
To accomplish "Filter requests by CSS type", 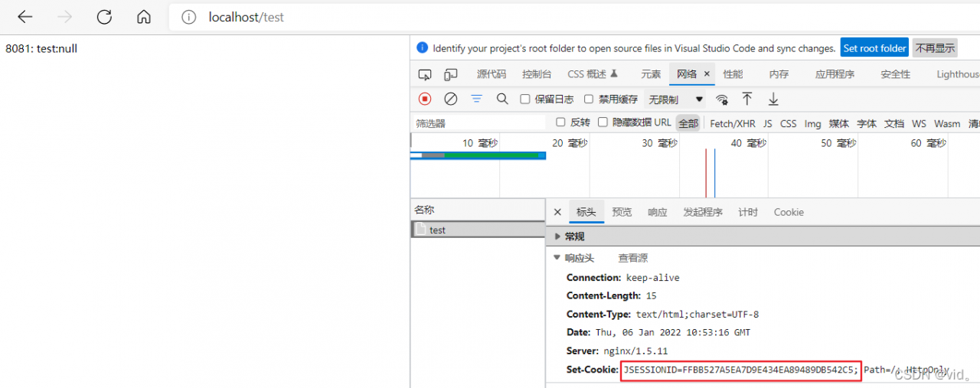I will [788, 123].
